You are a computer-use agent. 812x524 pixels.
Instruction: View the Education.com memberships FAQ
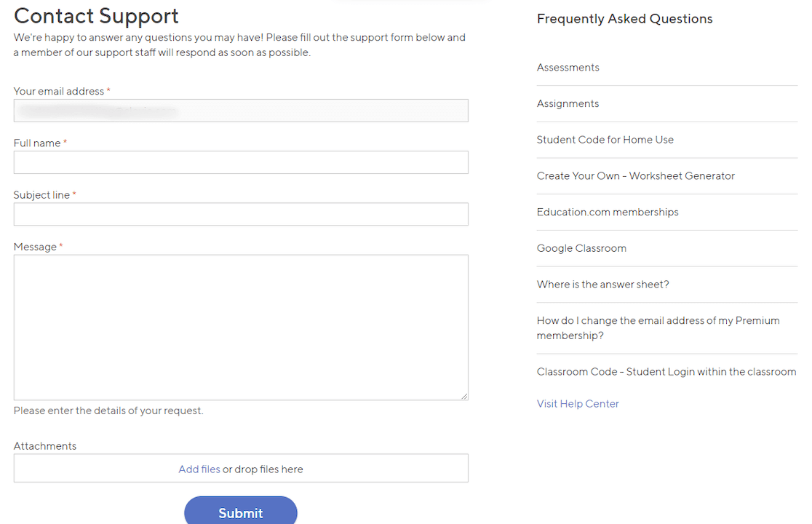608,212
